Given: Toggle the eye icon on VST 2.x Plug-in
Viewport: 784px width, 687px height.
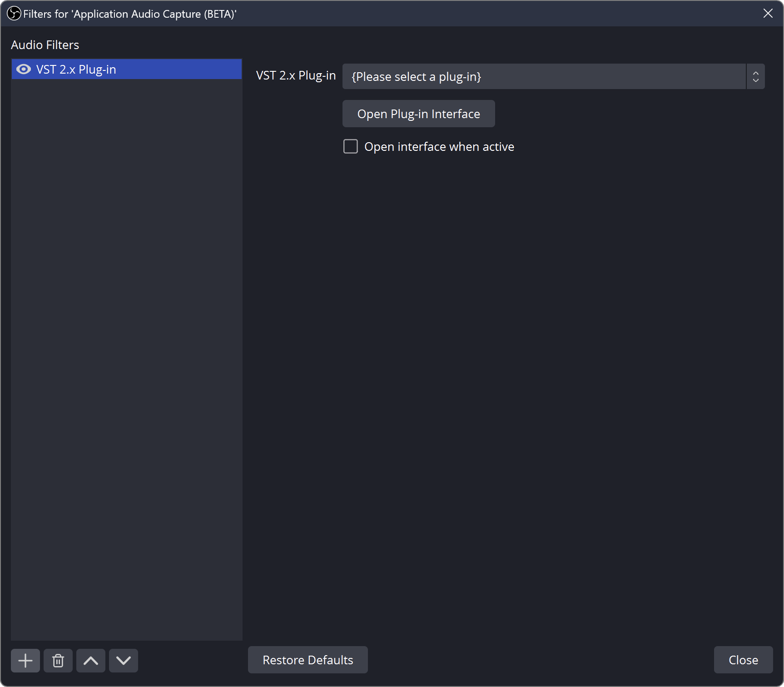Looking at the screenshot, I should [x=23, y=69].
